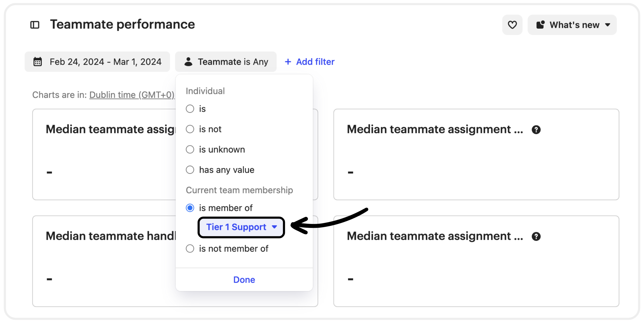Open help tooltip on top-right assignment chart
This screenshot has width=644, height=325.
pyautogui.click(x=536, y=130)
